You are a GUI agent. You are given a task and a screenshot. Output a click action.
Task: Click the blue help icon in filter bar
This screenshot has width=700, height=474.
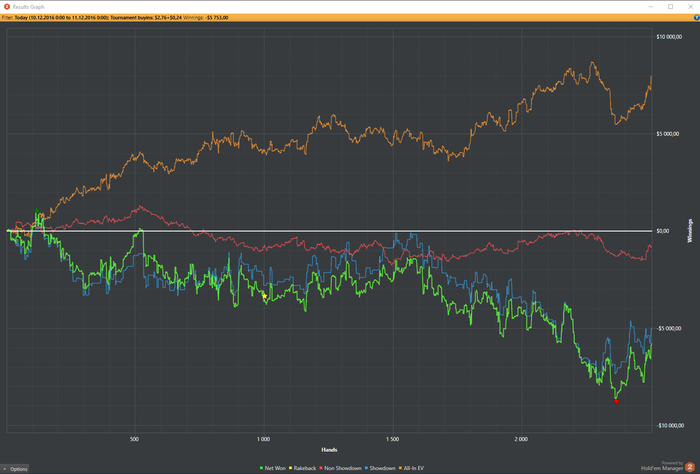pos(696,18)
